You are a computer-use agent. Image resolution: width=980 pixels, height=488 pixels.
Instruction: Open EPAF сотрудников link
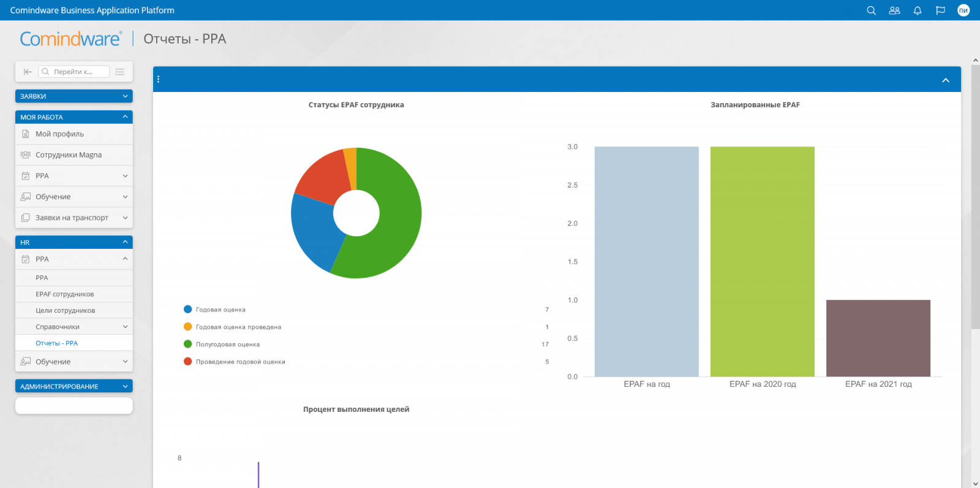(64, 294)
